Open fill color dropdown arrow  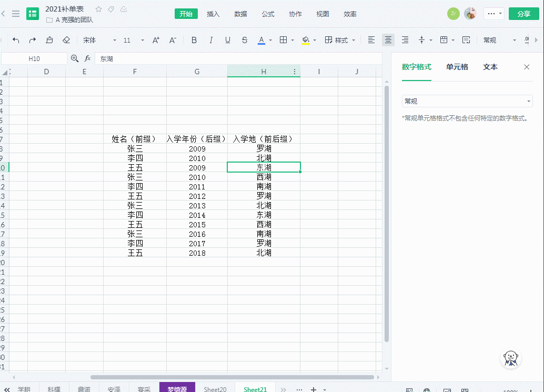(x=315, y=40)
